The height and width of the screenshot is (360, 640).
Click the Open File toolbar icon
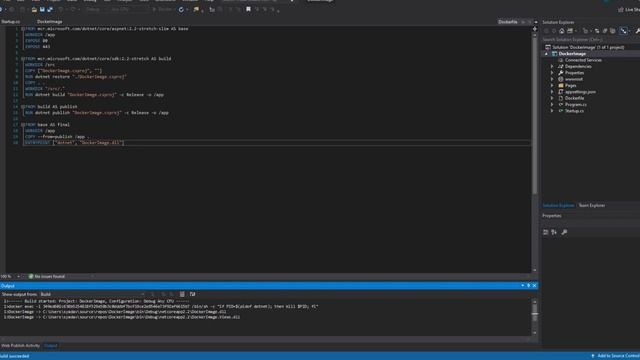[x=34, y=9]
